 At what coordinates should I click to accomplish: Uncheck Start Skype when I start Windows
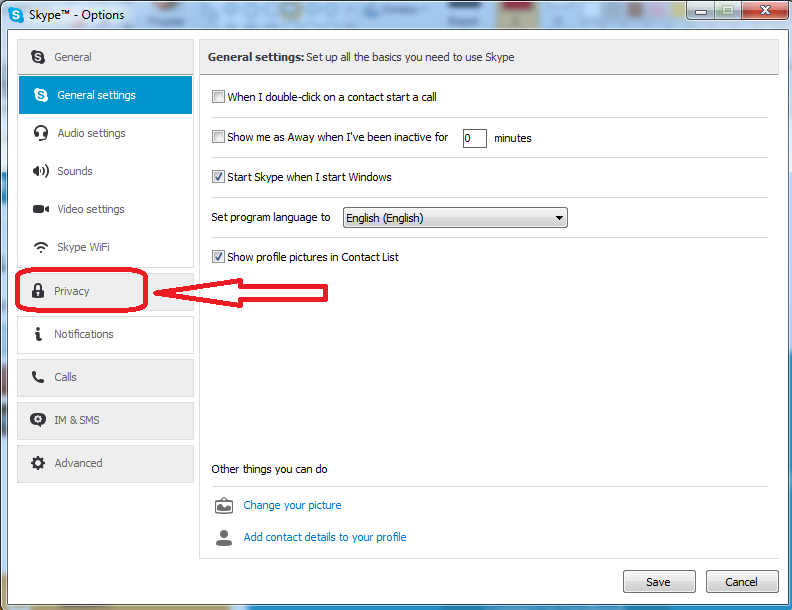[218, 177]
